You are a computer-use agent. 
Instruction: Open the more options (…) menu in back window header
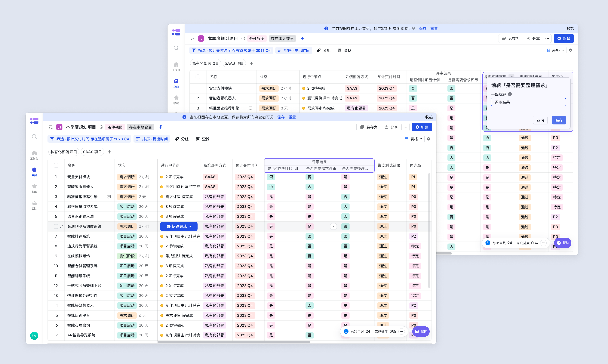coord(547,38)
